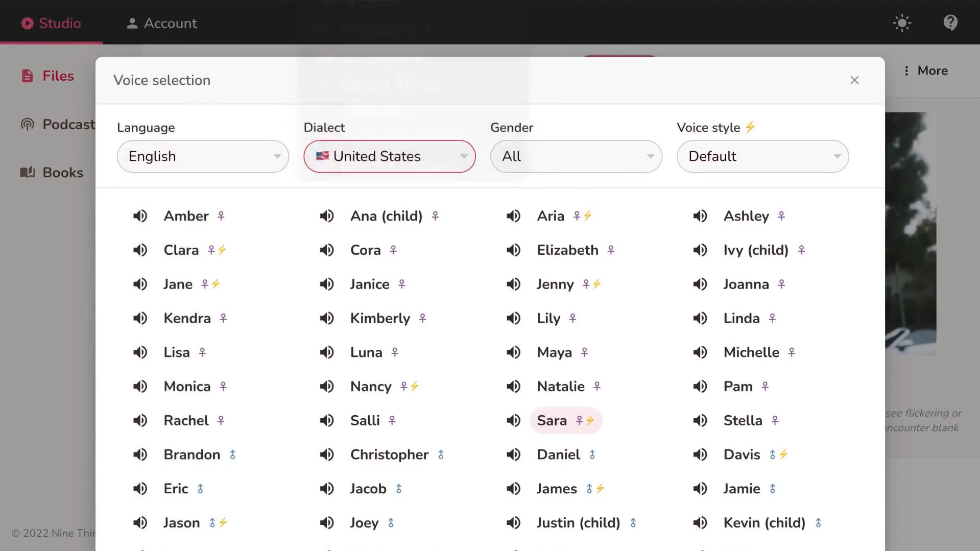Play the Kevin (child) voice preview speaker
980x551 pixels.
(700, 523)
